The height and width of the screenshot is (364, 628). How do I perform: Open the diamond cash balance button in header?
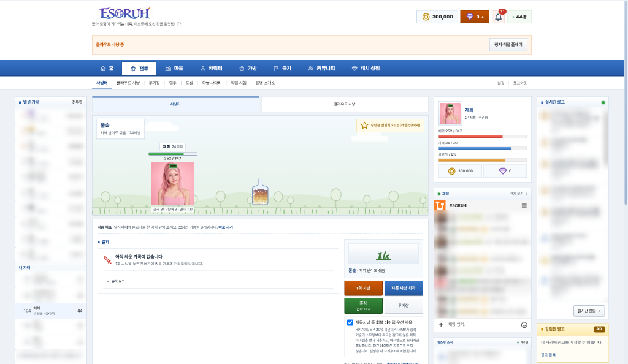click(475, 17)
